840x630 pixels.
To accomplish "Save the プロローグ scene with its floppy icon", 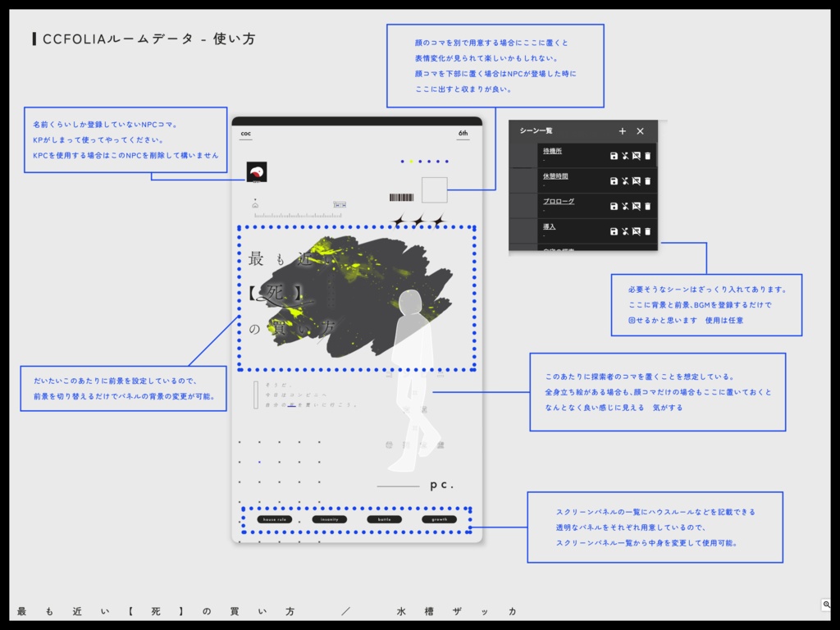I will [614, 207].
